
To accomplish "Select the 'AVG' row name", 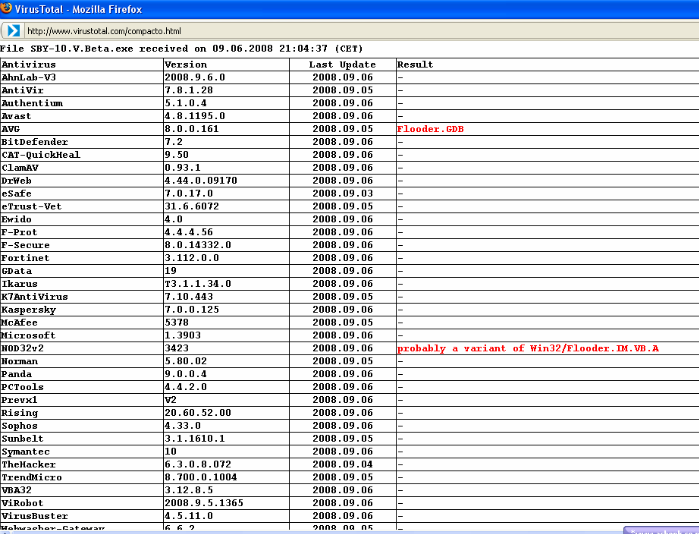I will coord(11,129).
